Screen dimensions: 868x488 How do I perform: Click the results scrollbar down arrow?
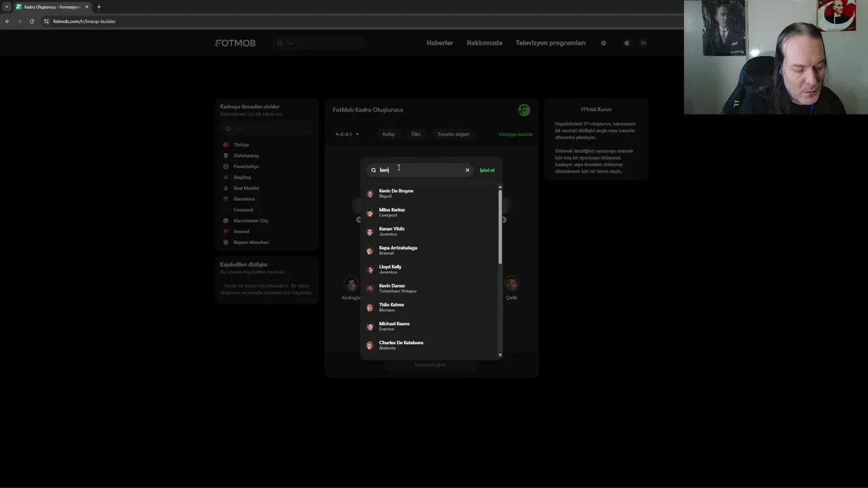[x=500, y=354]
